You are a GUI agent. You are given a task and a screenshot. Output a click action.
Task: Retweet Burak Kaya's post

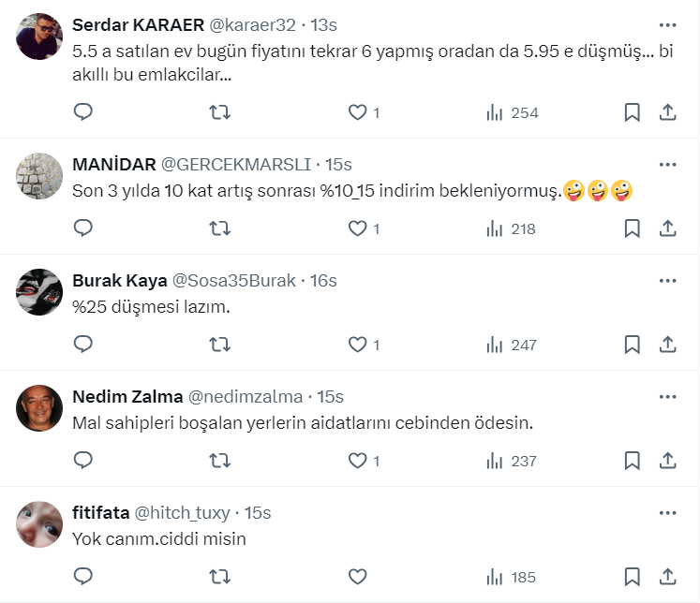(220, 345)
